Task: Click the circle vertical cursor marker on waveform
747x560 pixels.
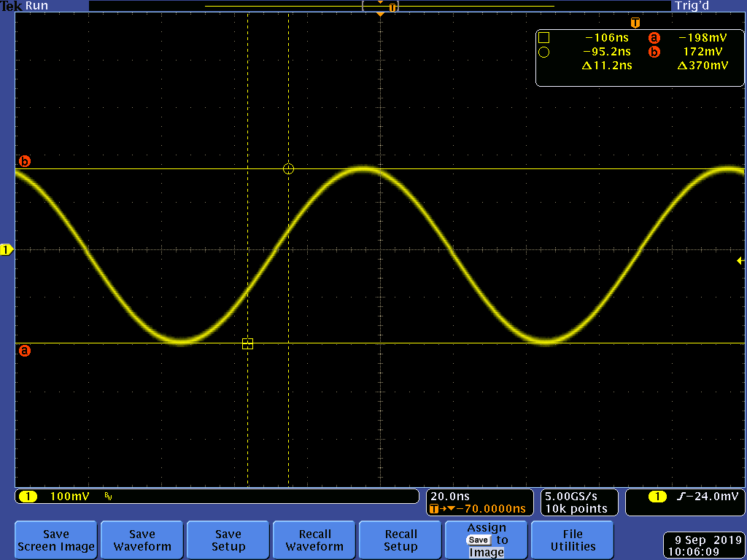Action: click(x=288, y=168)
